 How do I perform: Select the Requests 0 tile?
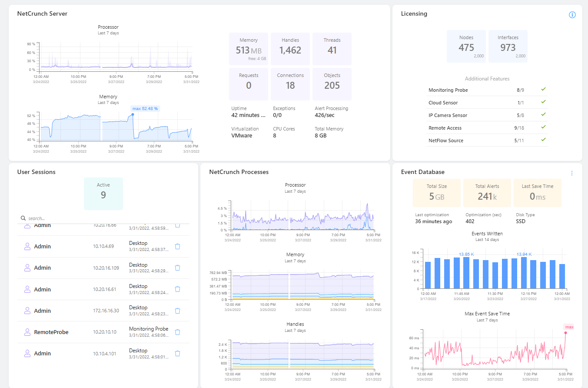pyautogui.click(x=249, y=84)
